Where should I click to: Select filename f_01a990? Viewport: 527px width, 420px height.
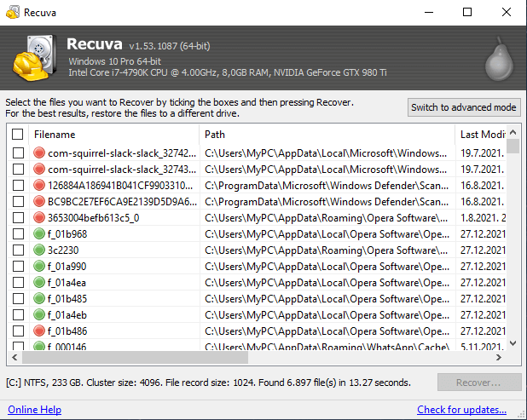(67, 267)
